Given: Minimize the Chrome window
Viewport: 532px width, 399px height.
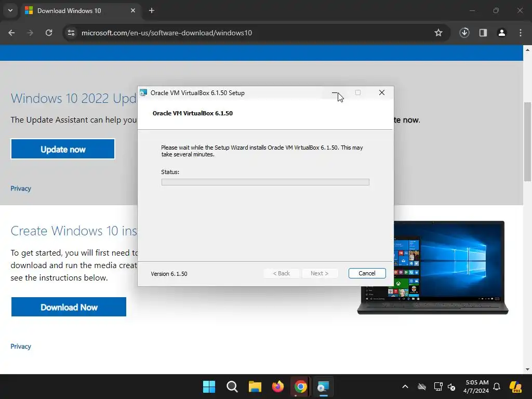Looking at the screenshot, I should [x=472, y=10].
